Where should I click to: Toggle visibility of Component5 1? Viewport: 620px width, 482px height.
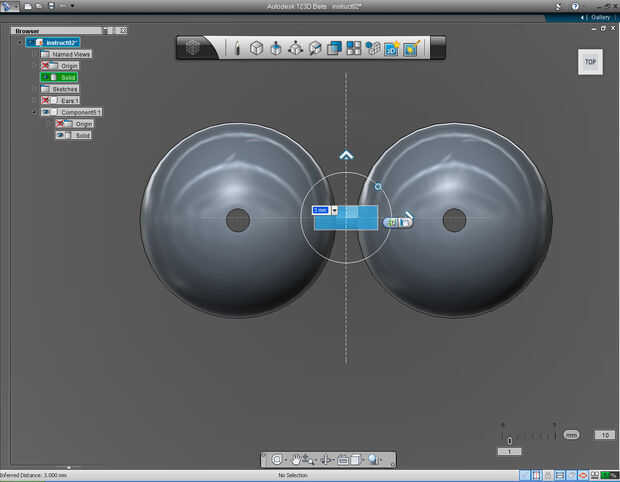point(46,112)
